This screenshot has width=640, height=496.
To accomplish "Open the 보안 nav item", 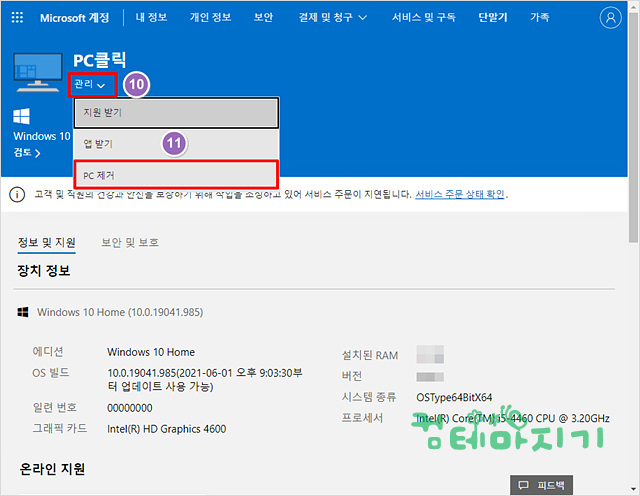I will pyautogui.click(x=263, y=17).
